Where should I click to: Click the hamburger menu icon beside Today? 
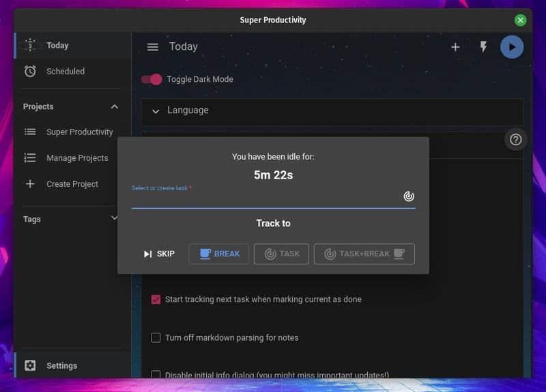[x=153, y=47]
